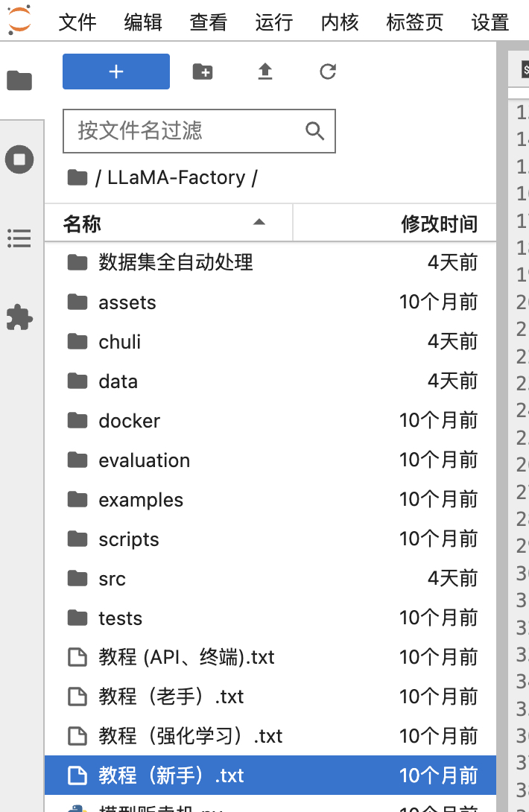Sort files by 修改时间 column

[x=439, y=223]
